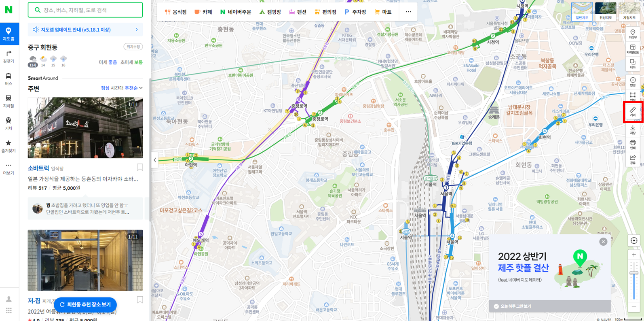
Task: Select the 반경 radius measurement tool
Action: point(633,82)
